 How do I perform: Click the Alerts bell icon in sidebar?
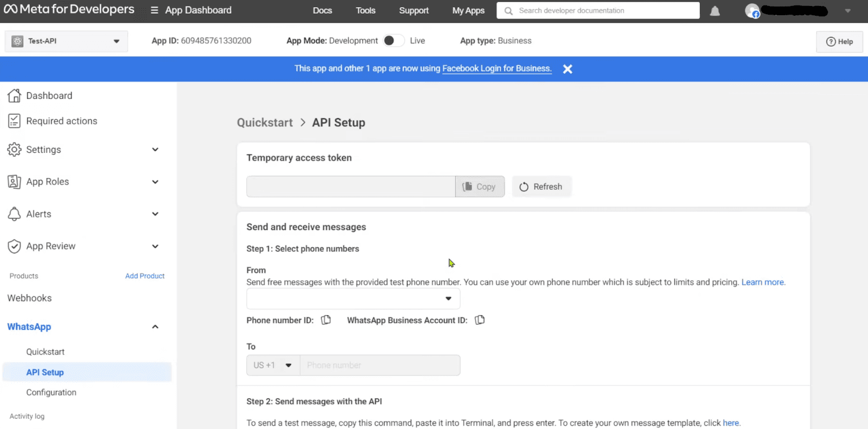pos(14,214)
